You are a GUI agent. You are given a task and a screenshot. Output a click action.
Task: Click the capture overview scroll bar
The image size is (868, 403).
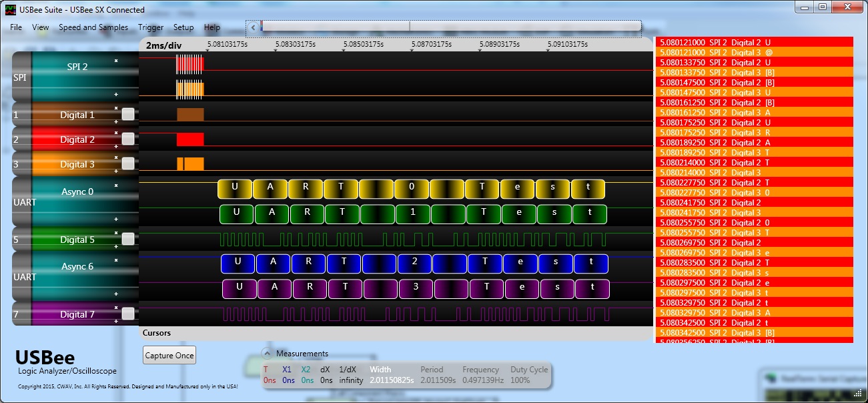click(x=451, y=27)
